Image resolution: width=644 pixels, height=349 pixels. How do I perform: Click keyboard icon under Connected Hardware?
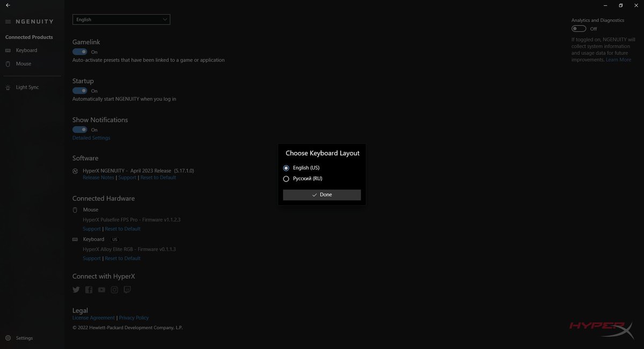click(75, 239)
